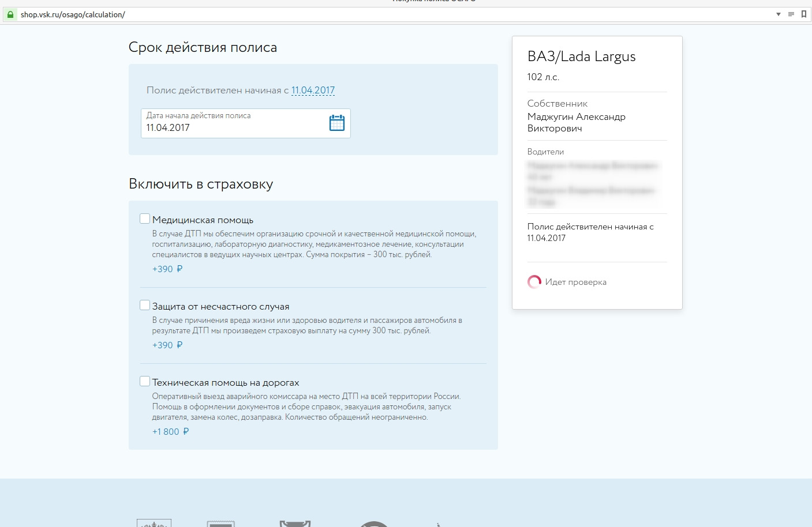Click summary card policy start date text
812x527 pixels.
[x=590, y=232]
